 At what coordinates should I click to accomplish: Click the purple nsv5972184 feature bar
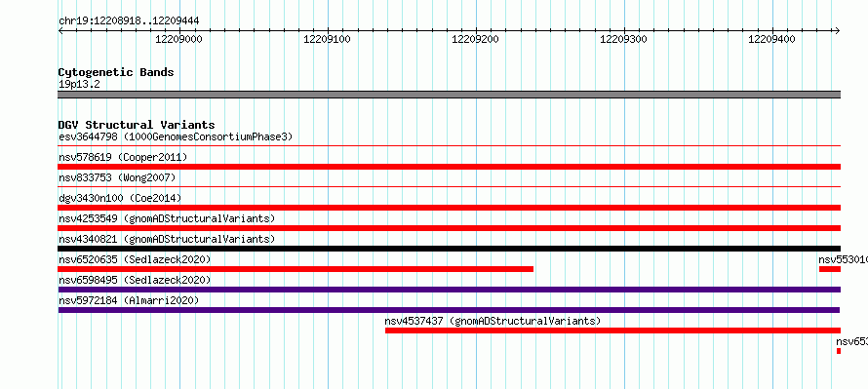click(x=449, y=310)
